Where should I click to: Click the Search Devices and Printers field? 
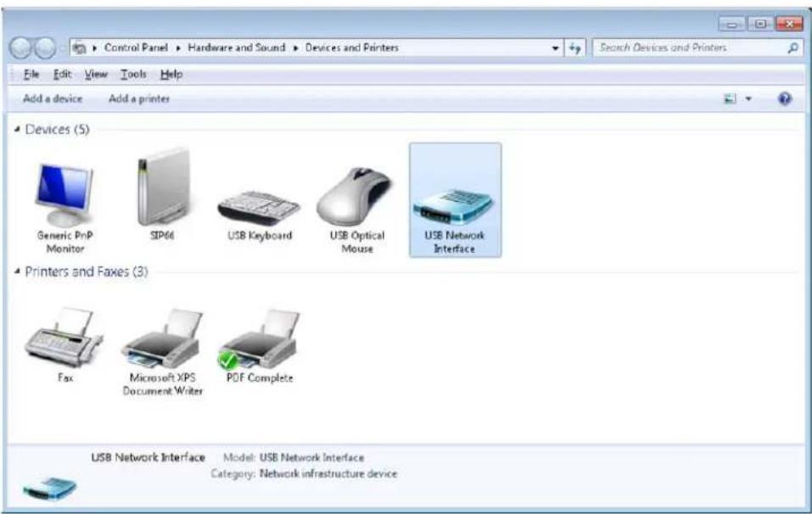pyautogui.click(x=697, y=48)
